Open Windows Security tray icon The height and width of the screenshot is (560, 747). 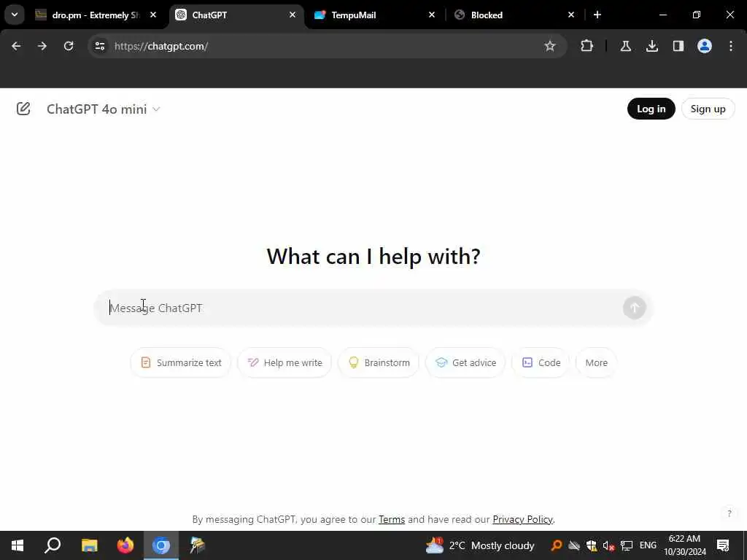pos(591,545)
